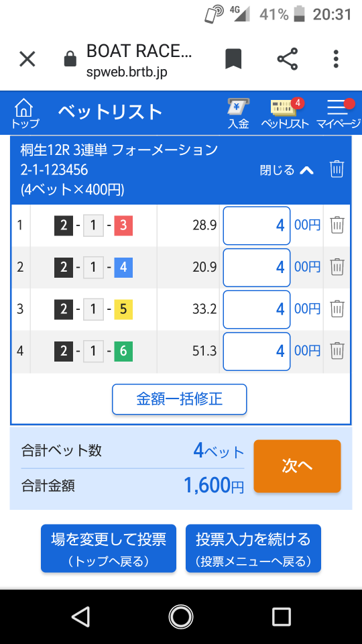The image size is (362, 644).
Task: Open the ベットリスト icon with badge
Action: 286,114
